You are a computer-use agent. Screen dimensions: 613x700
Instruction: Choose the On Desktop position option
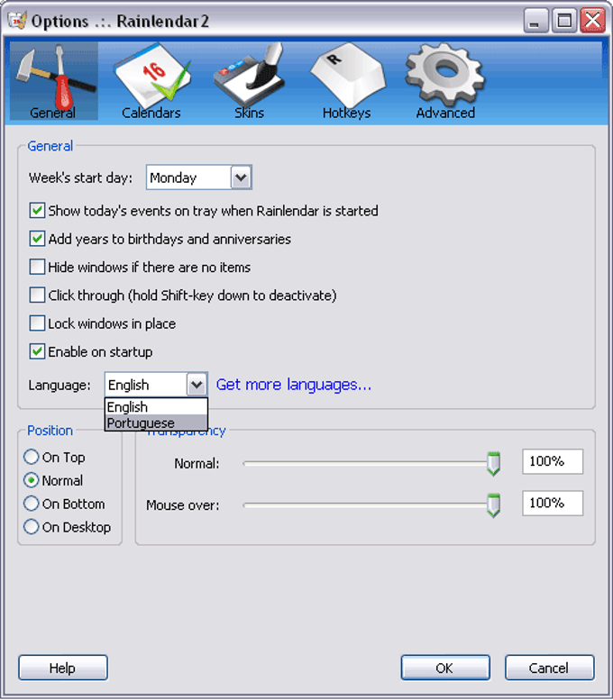[x=31, y=527]
